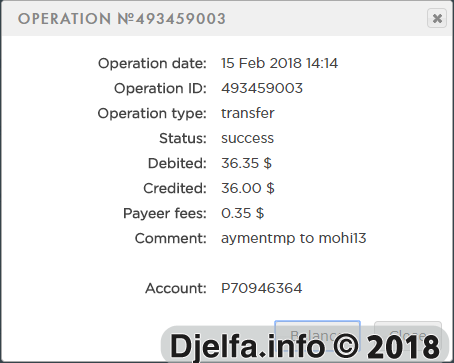Select the operation date value 15 Feb 2018 14:14
The height and width of the screenshot is (363, 454).
click(279, 63)
